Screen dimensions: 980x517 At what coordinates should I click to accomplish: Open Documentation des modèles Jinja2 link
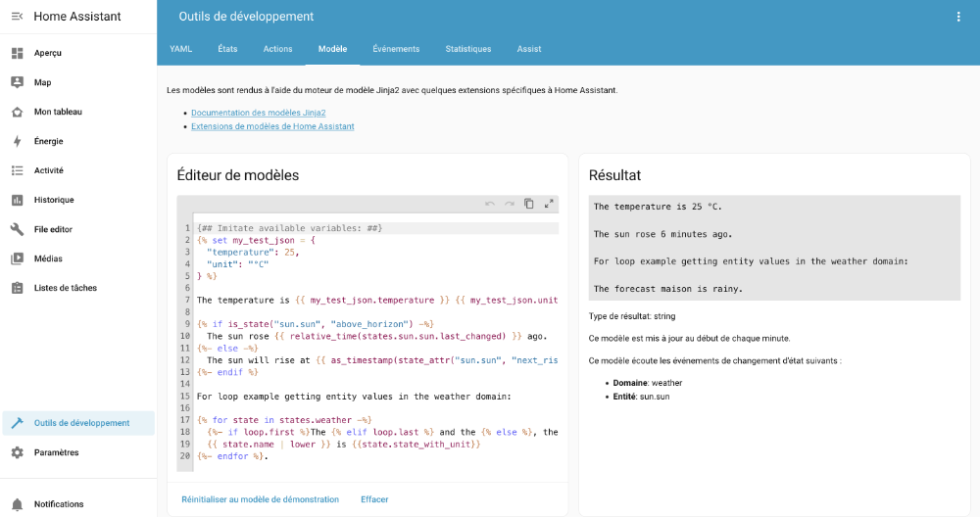(258, 113)
